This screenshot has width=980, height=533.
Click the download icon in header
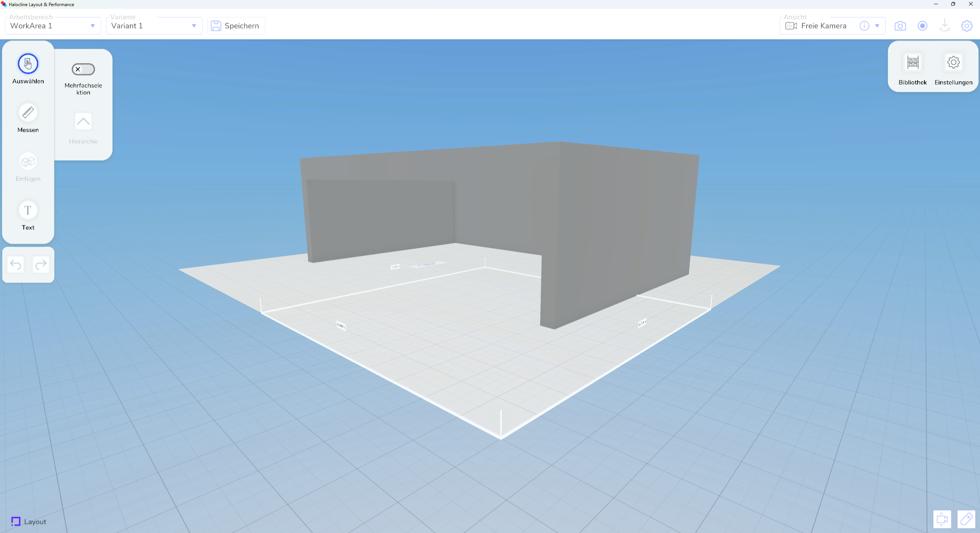(944, 26)
